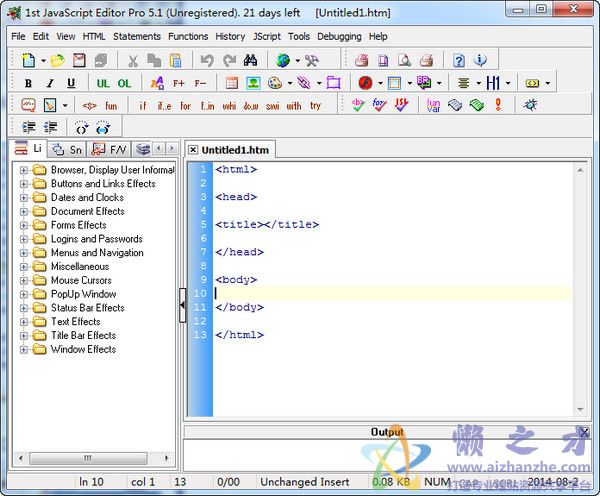Insert a try statement
The image size is (600, 496).
coord(315,106)
